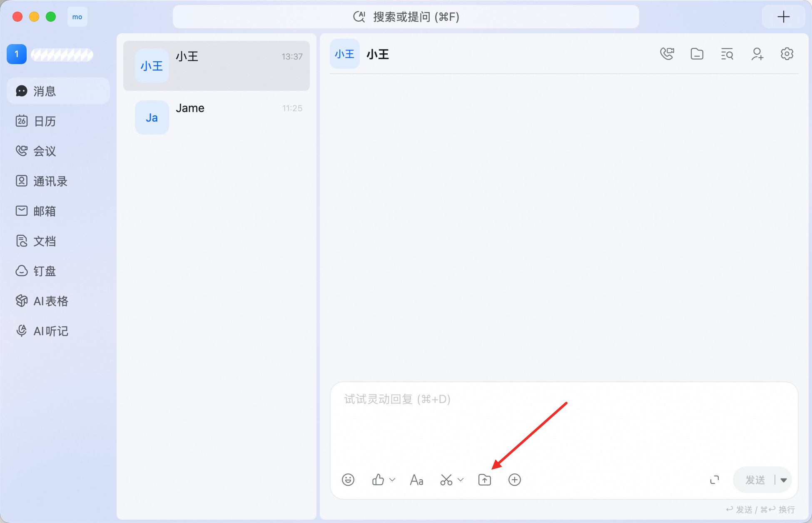This screenshot has height=523, width=812.
Task: Open the emoji picker in message toolbar
Action: 348,480
